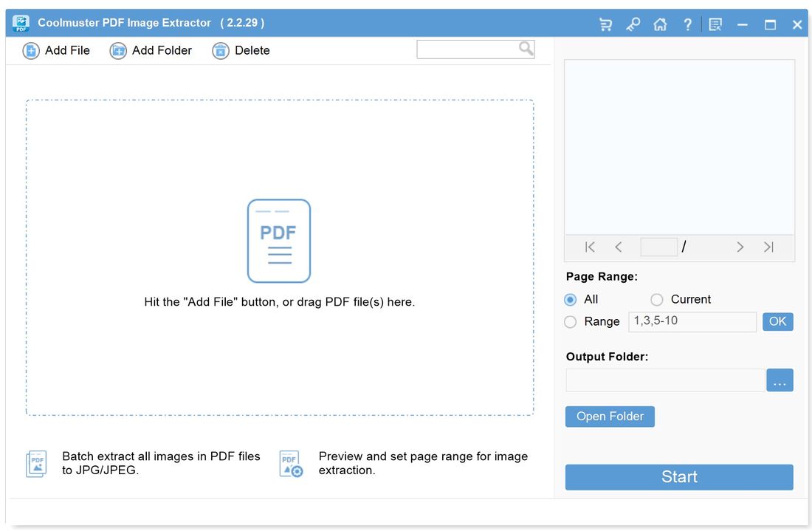Viewport: 812px width, 531px height.
Task: Select the Current page option
Action: coord(656,299)
